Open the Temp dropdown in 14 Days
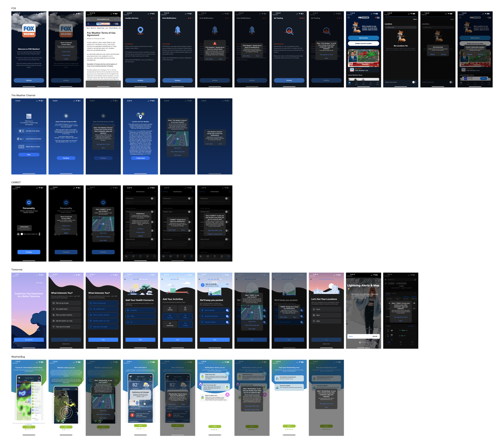 point(412,326)
